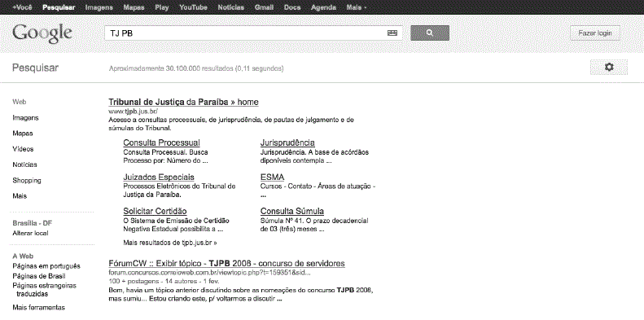Open the Consulta Súmula sitelink
The height and width of the screenshot is (320, 644).
tap(292, 211)
